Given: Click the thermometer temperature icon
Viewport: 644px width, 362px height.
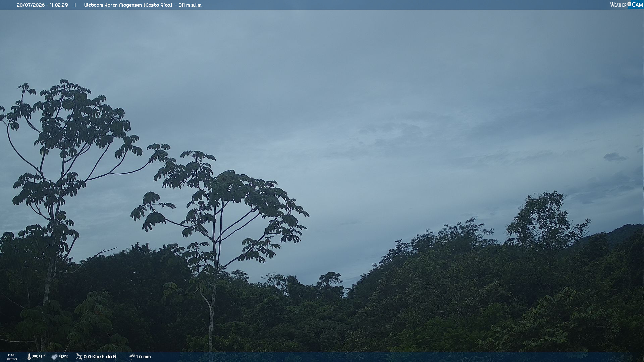Looking at the screenshot, I should click(x=29, y=357).
